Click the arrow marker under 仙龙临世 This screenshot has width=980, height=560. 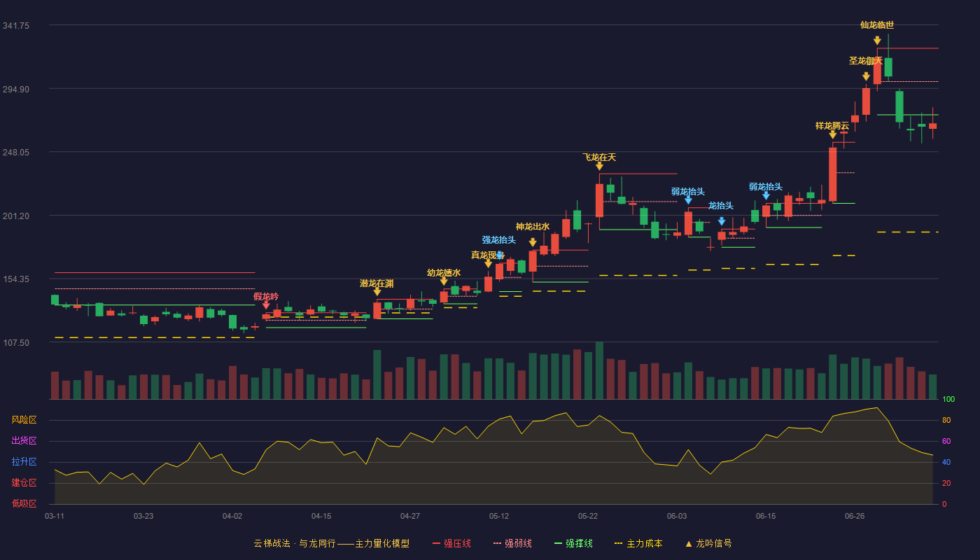pos(877,41)
